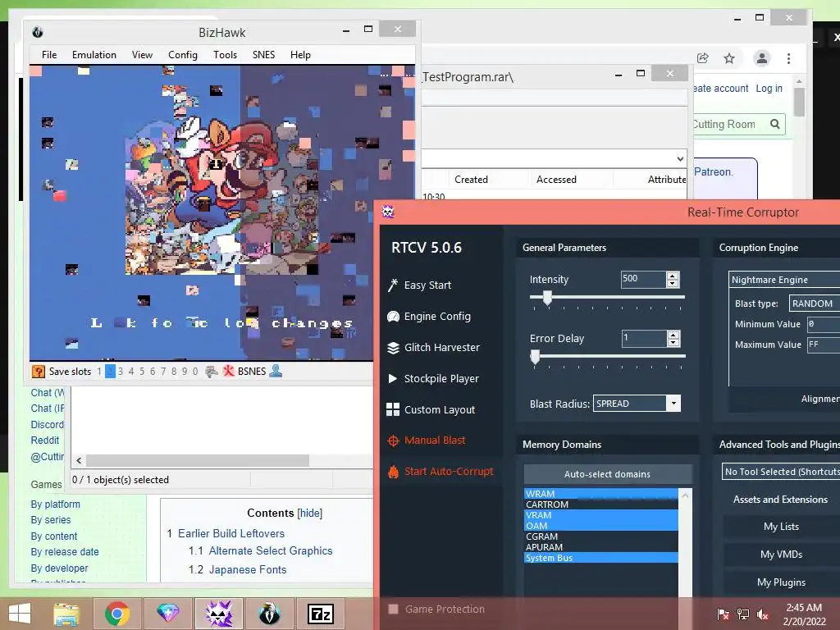Click the BizHawk taskbar icon

269,614
